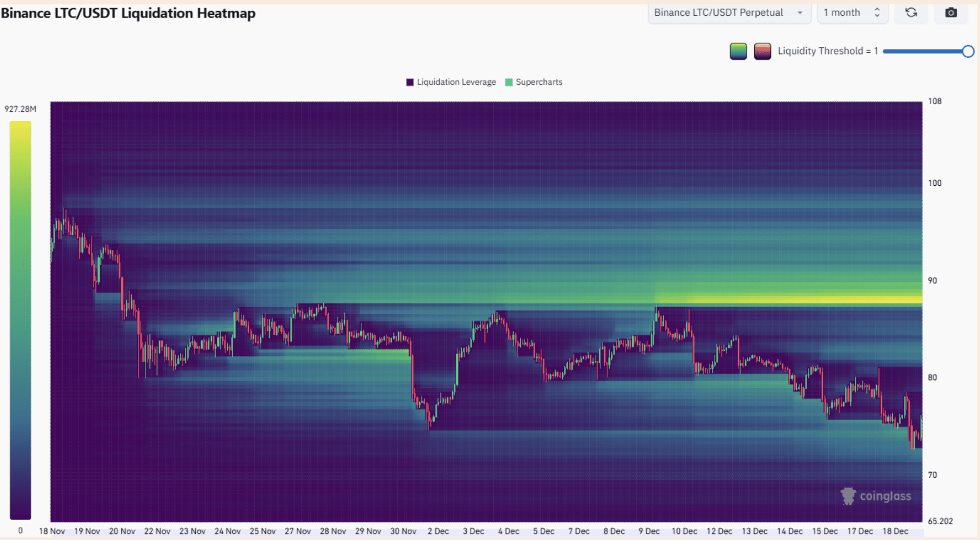980x540 pixels.
Task: Click the "Liquidity Threshold = 1" label
Action: (828, 51)
